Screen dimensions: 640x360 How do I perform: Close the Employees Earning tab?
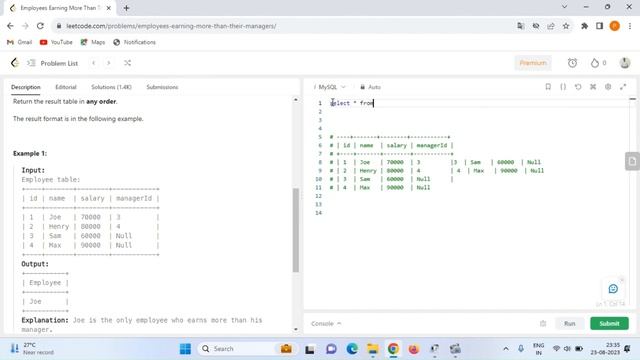coord(109,8)
